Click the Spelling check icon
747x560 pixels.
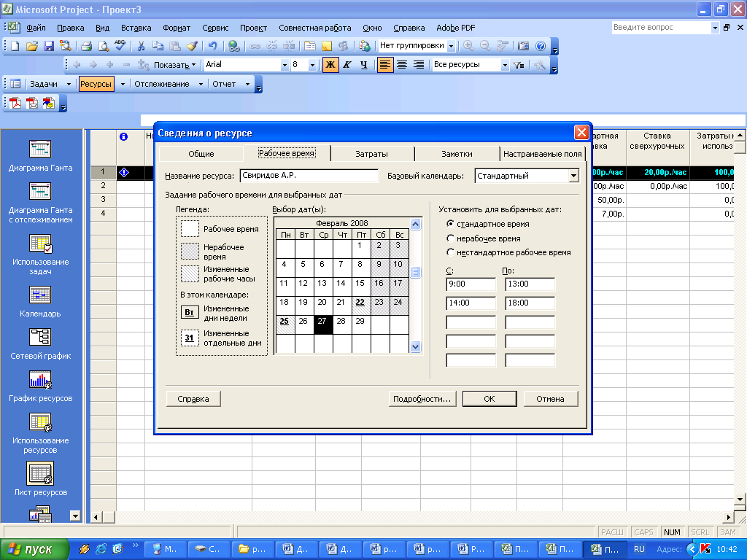click(120, 46)
